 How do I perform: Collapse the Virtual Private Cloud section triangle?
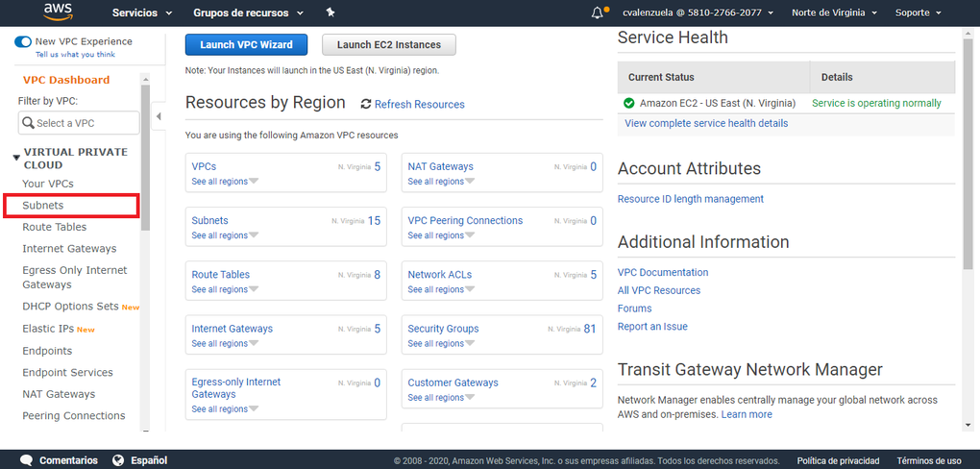[16, 159]
